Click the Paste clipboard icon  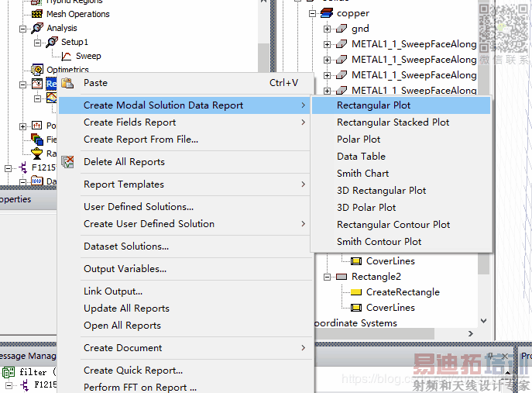[67, 83]
